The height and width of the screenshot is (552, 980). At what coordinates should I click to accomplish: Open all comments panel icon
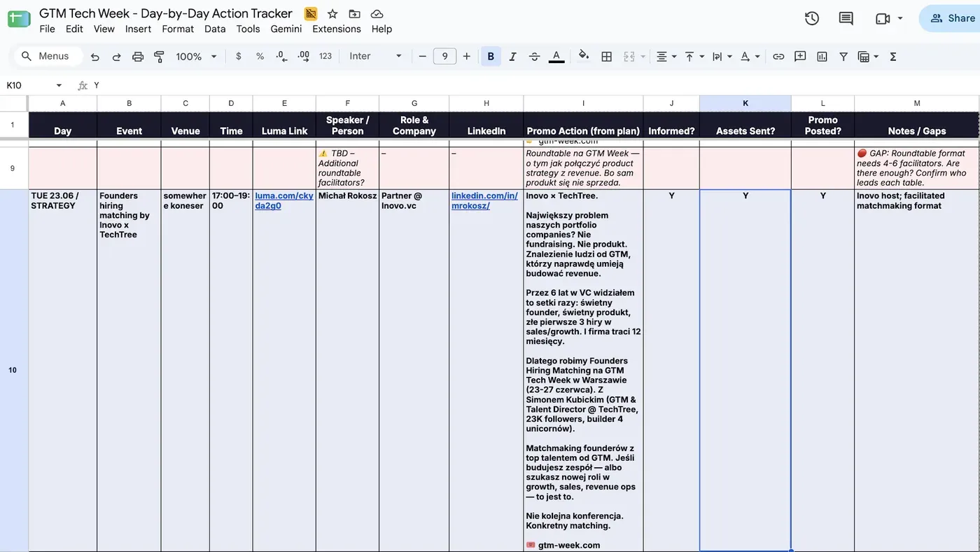[846, 19]
